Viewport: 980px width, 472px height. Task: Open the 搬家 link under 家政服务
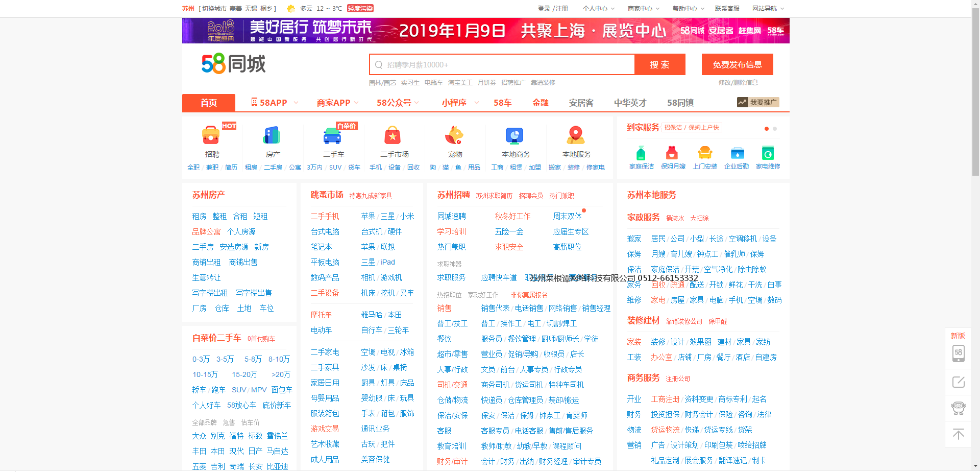pyautogui.click(x=634, y=239)
